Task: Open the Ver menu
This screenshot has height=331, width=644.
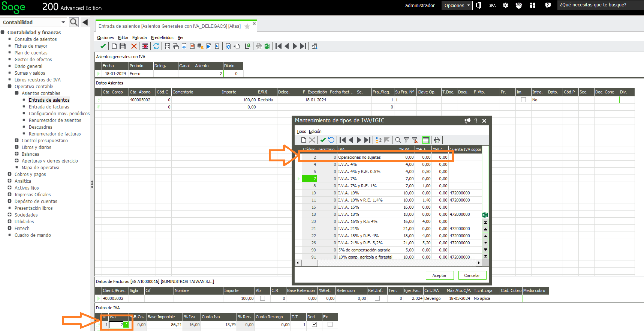Action: coord(181,38)
